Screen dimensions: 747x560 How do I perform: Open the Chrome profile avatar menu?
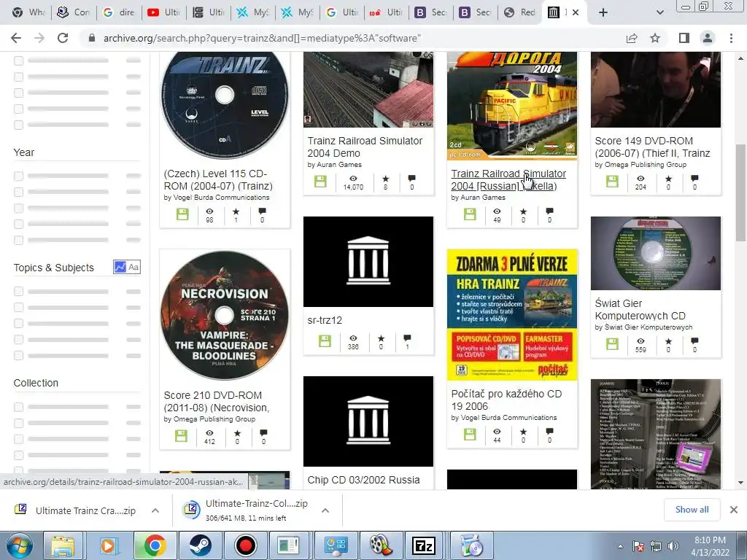[x=708, y=38]
